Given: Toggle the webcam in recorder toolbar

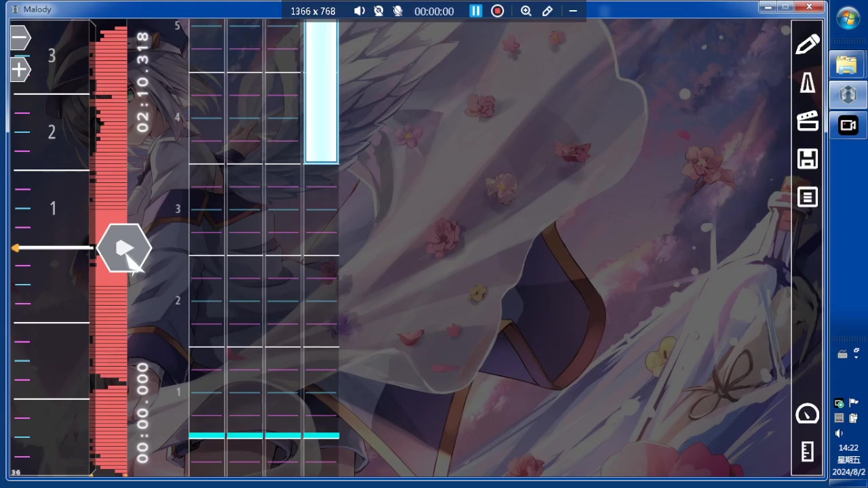Looking at the screenshot, I should click(x=378, y=11).
